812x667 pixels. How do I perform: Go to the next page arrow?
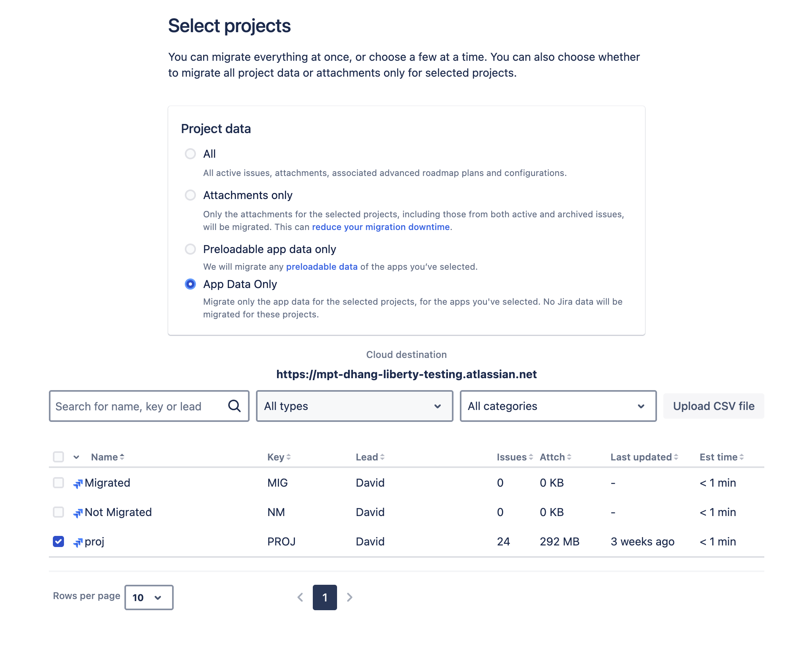coord(349,597)
